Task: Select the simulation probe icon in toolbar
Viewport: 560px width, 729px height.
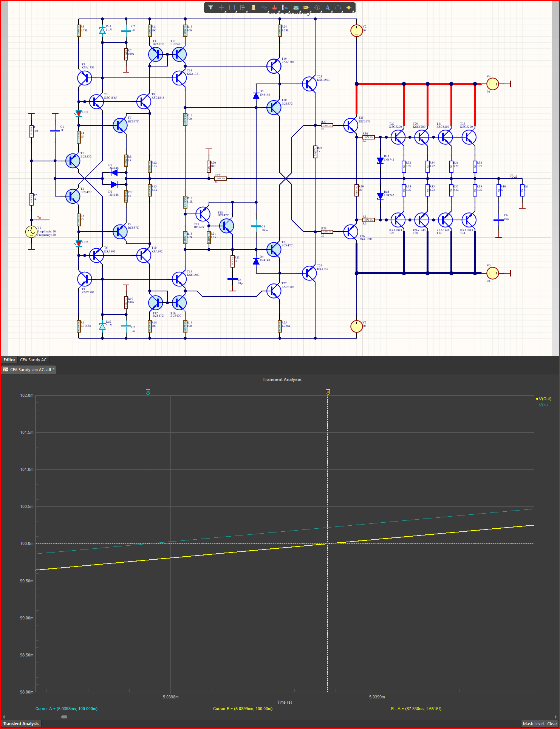Action: click(x=348, y=8)
